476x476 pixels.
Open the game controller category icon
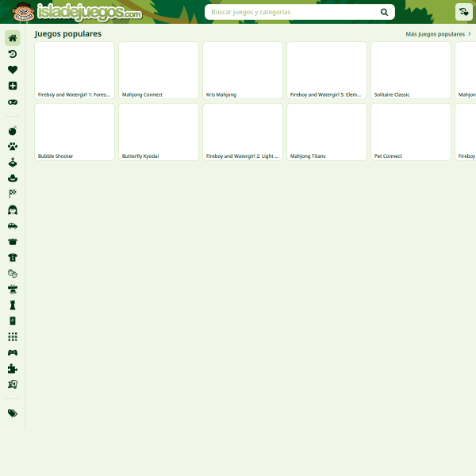pyautogui.click(x=13, y=353)
